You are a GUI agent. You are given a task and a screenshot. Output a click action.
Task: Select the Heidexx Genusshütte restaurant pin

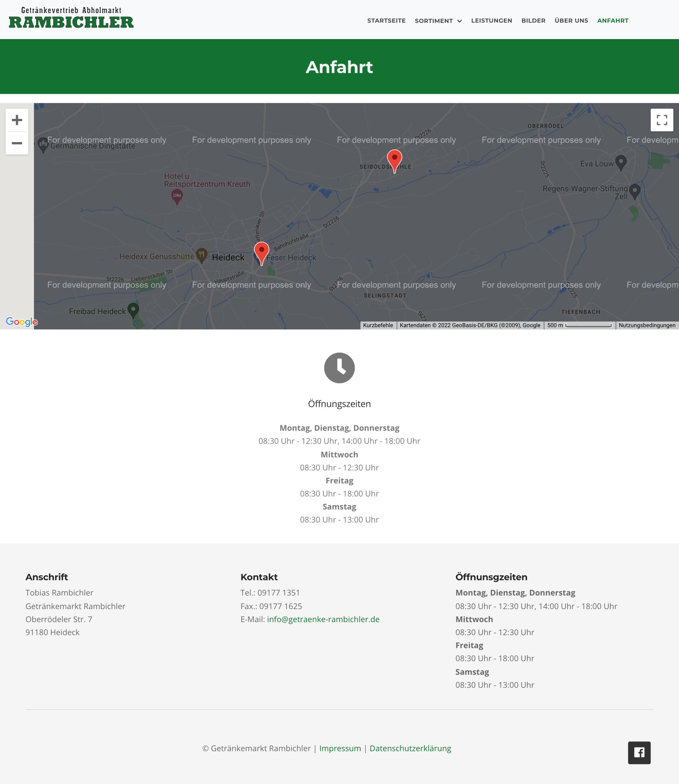tap(201, 256)
